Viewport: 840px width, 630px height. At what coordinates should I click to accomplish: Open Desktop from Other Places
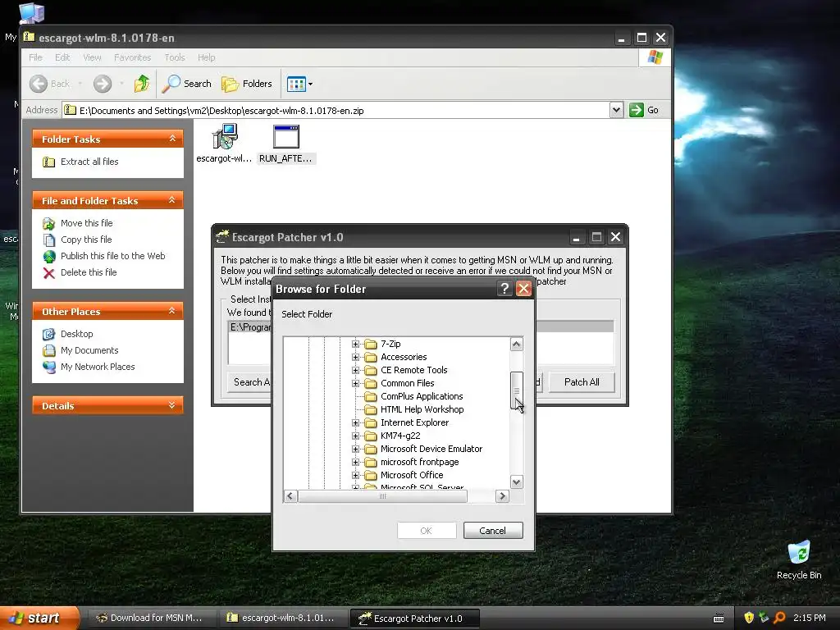[x=76, y=334]
